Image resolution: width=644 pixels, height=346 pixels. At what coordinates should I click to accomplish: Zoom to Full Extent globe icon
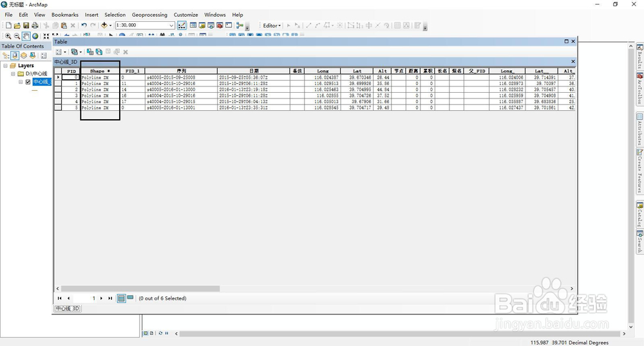pyautogui.click(x=35, y=36)
